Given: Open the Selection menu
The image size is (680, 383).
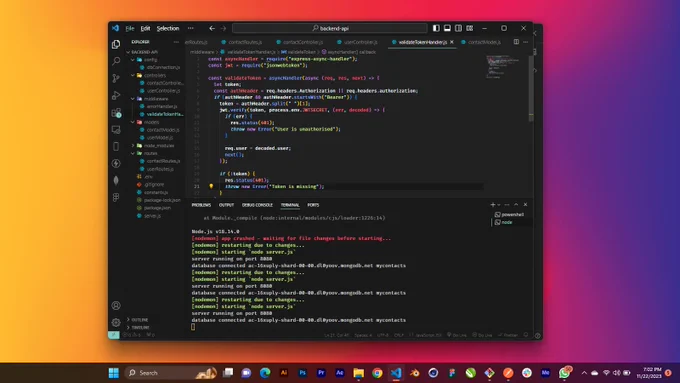Looking at the screenshot, I should coord(168,28).
